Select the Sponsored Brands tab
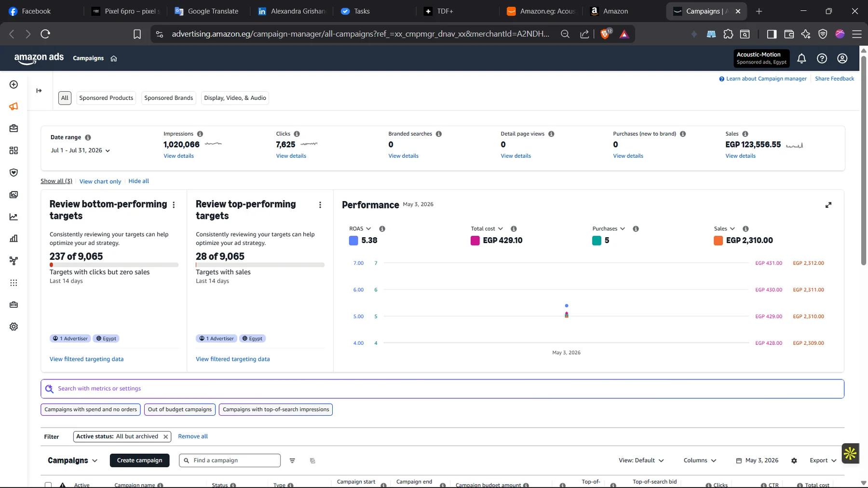The width and height of the screenshot is (868, 488). [169, 98]
